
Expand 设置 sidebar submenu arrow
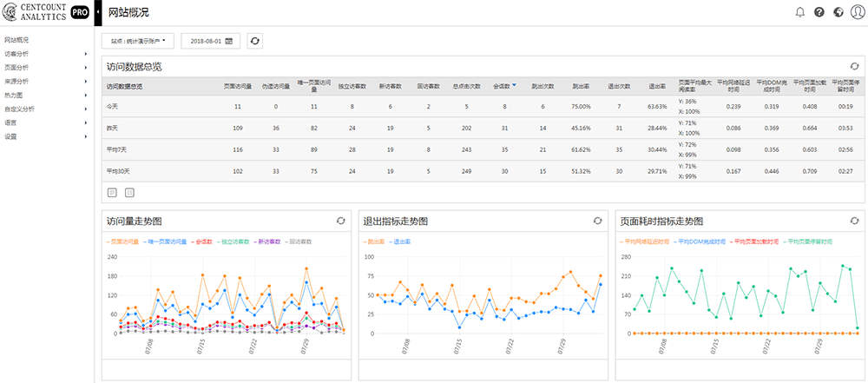pos(86,136)
